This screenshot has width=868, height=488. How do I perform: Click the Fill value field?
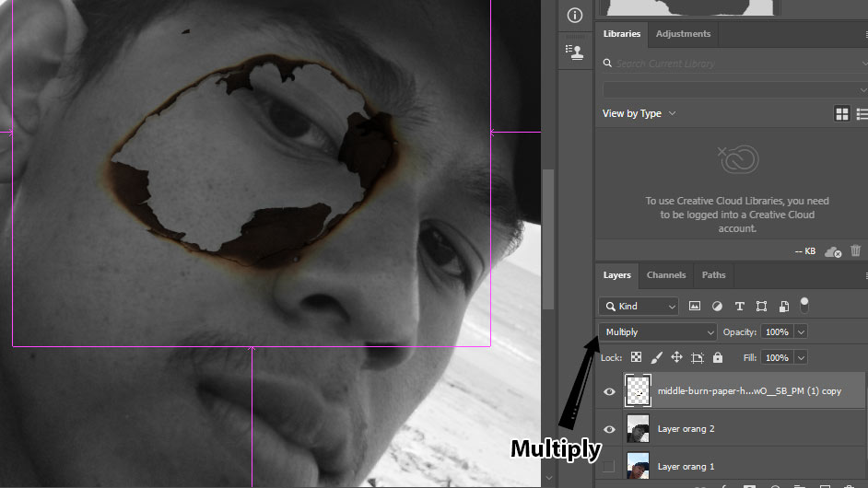[x=777, y=358]
